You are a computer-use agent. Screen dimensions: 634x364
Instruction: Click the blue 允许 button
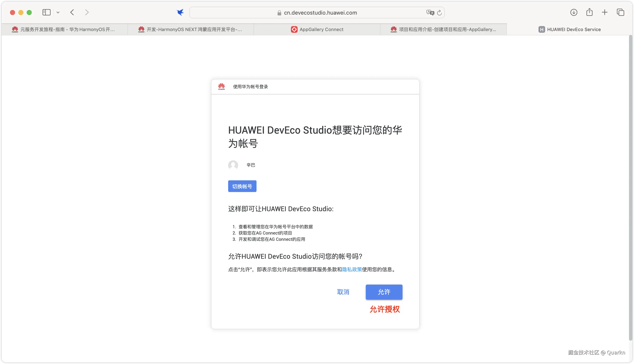tap(384, 292)
